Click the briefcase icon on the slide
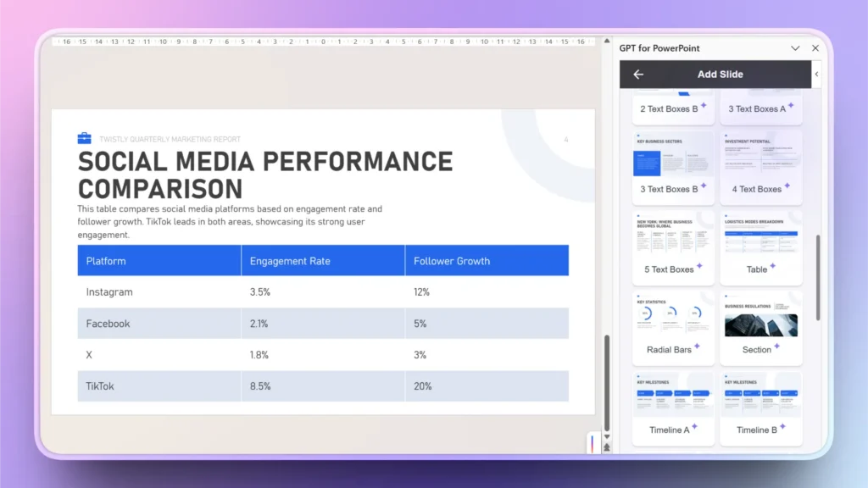This screenshot has width=868, height=488. 84,138
